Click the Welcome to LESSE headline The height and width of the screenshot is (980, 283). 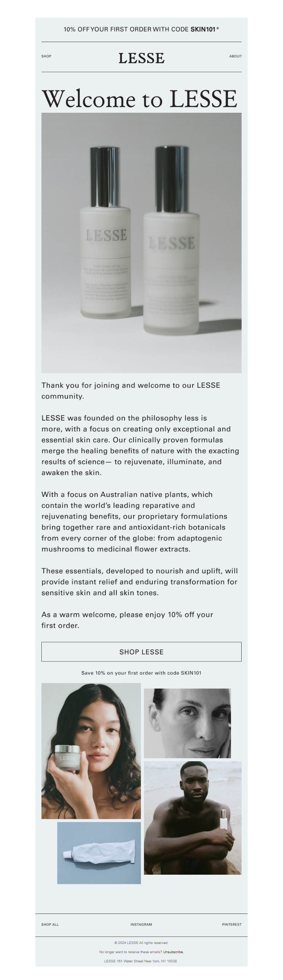139,99
